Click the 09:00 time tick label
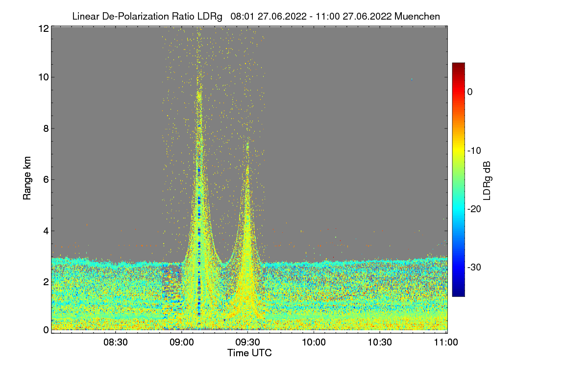 click(x=182, y=343)
